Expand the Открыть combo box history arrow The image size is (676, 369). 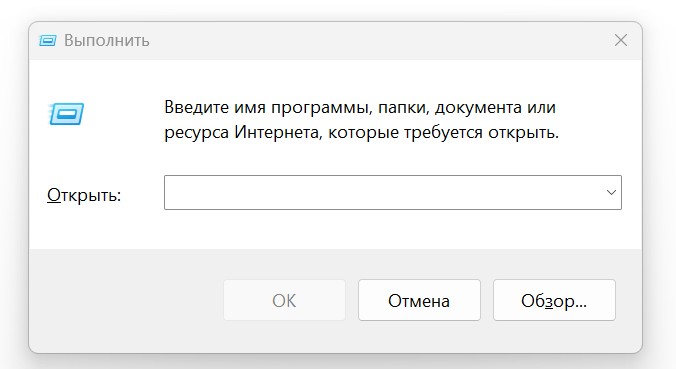point(611,192)
